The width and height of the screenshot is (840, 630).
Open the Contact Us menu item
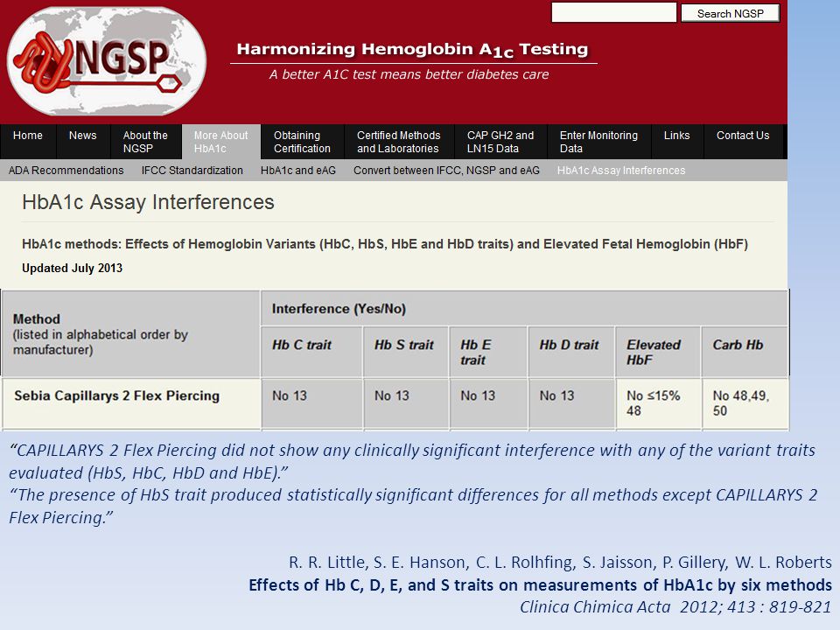click(x=743, y=142)
